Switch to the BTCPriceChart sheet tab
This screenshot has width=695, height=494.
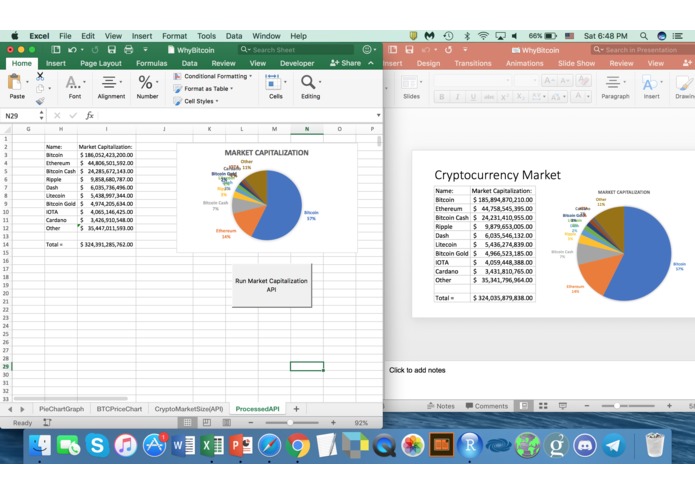(x=119, y=409)
